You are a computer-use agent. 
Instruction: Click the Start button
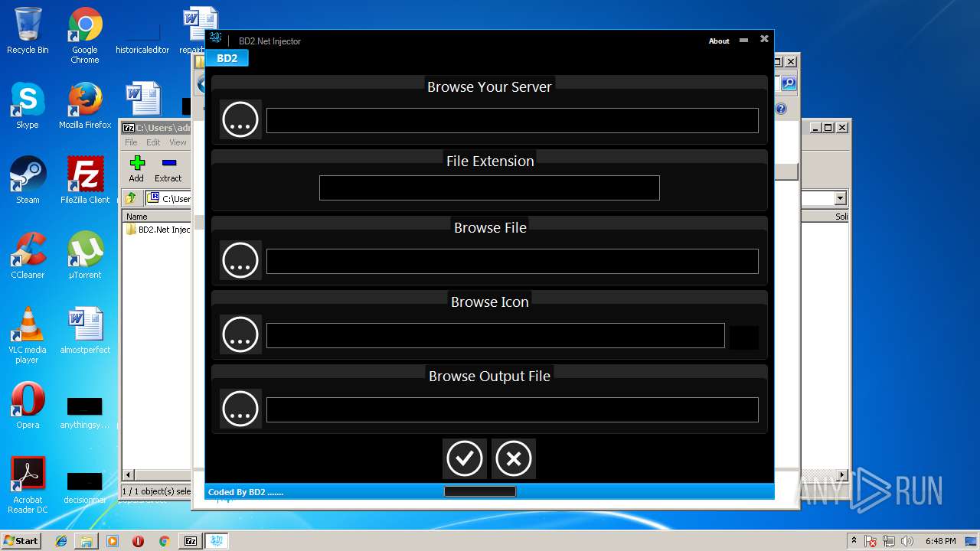tap(21, 540)
